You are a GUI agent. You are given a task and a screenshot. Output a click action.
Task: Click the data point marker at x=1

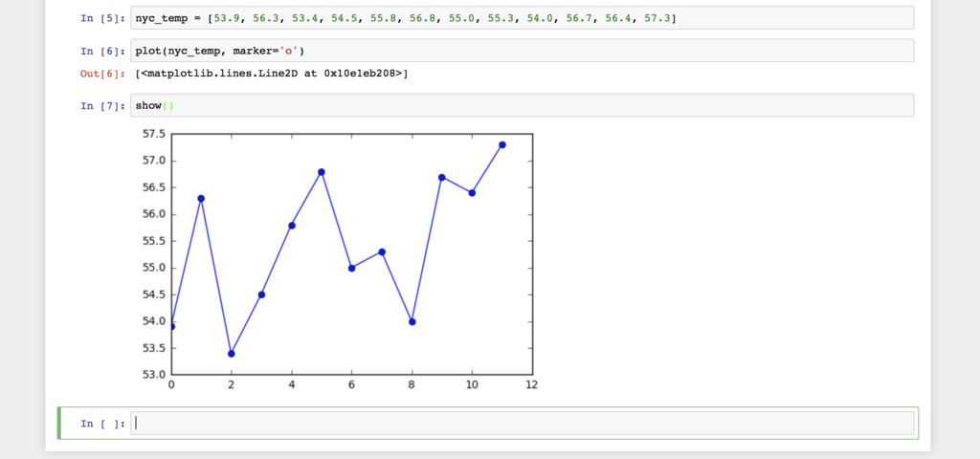tap(201, 199)
